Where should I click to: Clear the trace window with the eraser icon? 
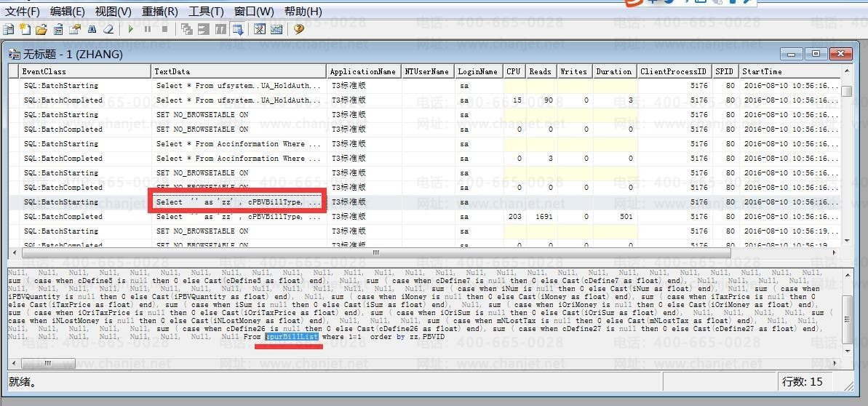108,30
